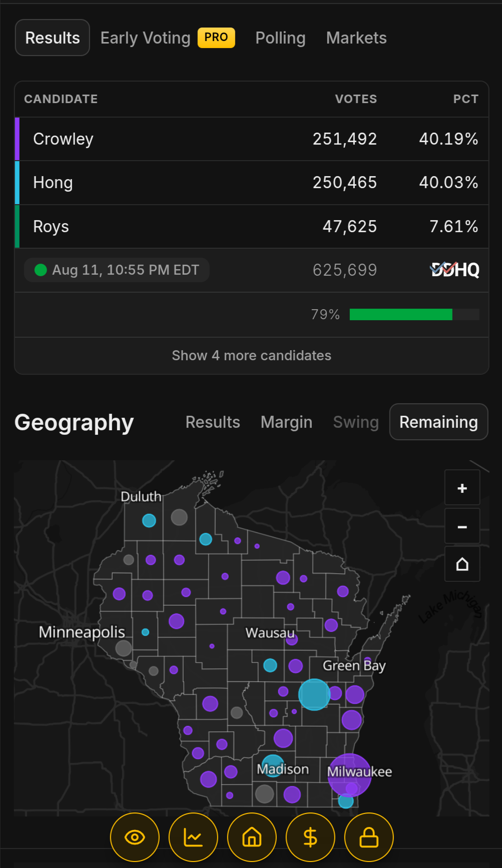The width and height of the screenshot is (502, 868).
Task: Click the Crowley candidate row
Action: pos(251,139)
